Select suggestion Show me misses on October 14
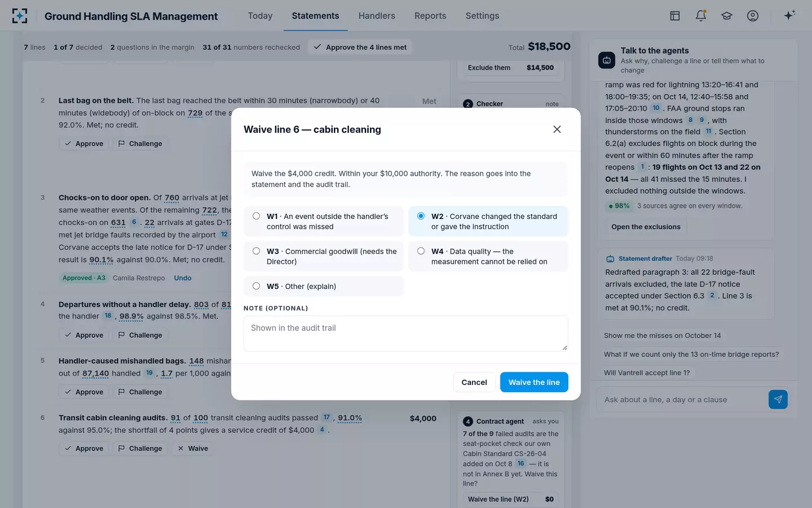812x508 pixels. [x=663, y=335]
